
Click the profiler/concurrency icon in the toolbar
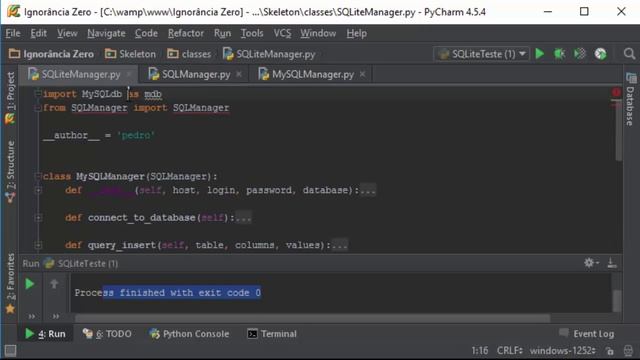(x=600, y=53)
